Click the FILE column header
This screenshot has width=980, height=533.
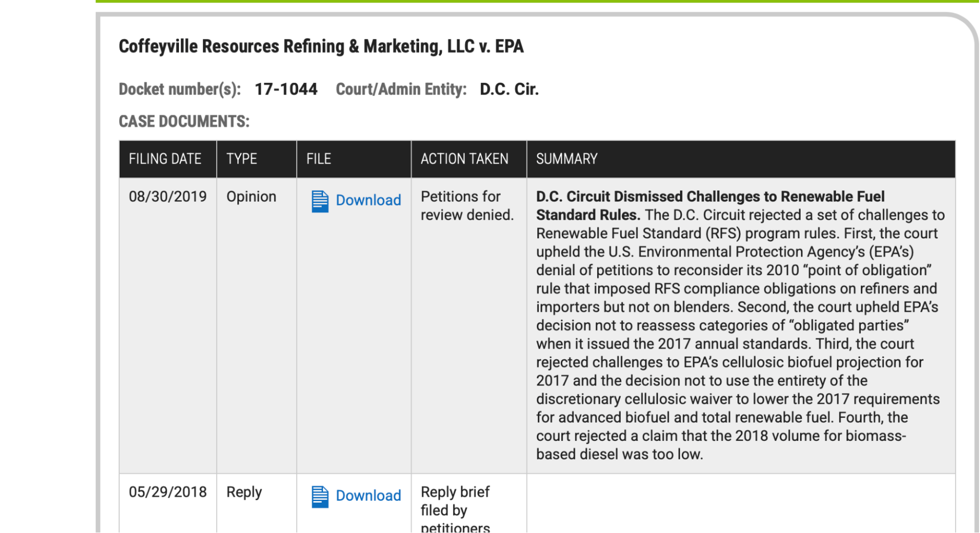pos(319,159)
